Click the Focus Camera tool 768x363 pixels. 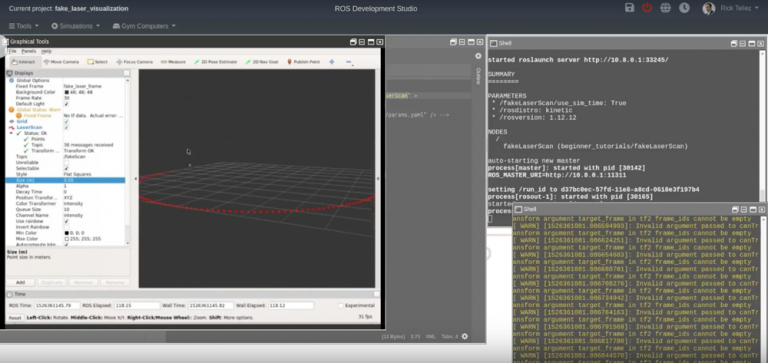(x=135, y=62)
